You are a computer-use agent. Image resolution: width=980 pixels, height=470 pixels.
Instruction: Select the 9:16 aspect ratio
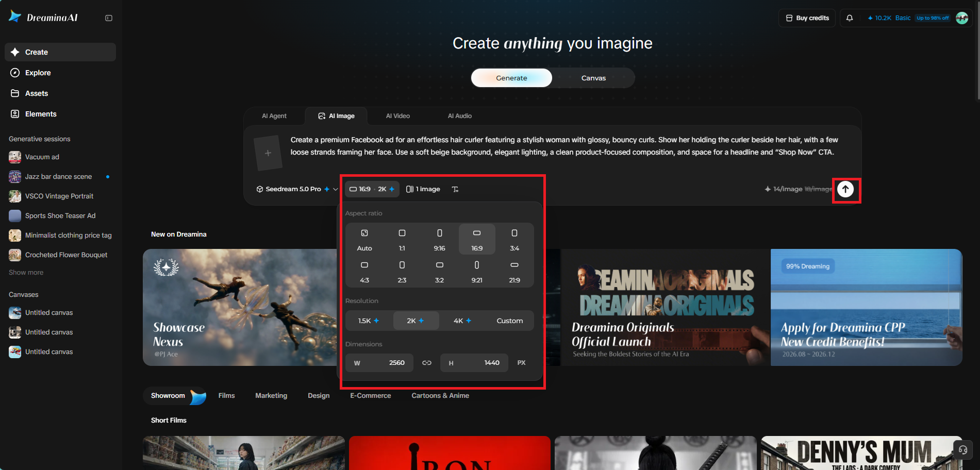tap(439, 240)
